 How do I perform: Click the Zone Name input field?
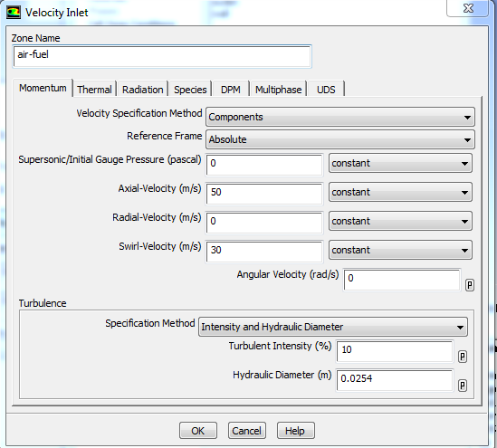(162, 56)
